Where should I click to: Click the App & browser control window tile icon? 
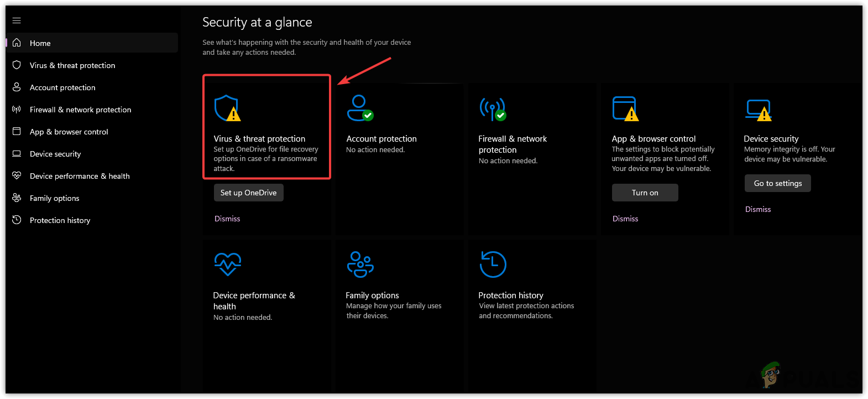(625, 108)
